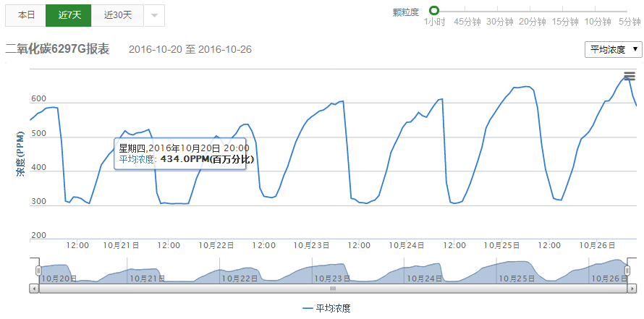Click the granularity slider green handle

434,10
